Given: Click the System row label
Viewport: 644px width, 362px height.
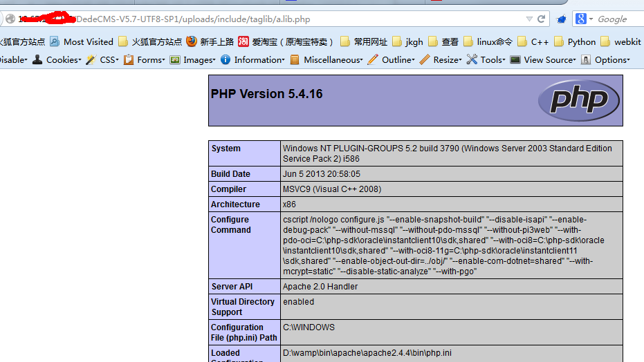Looking at the screenshot, I should coord(226,149).
